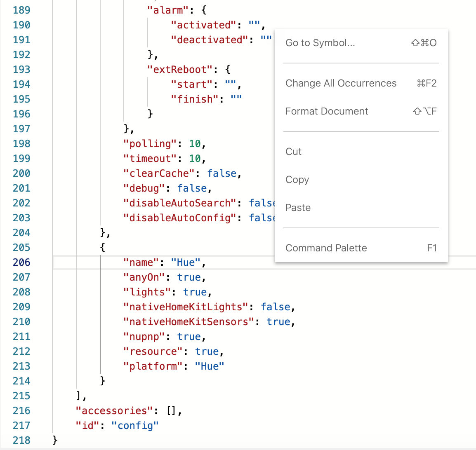Image resolution: width=476 pixels, height=450 pixels.
Task: Click line number 218 in the gutter
Action: 21,441
